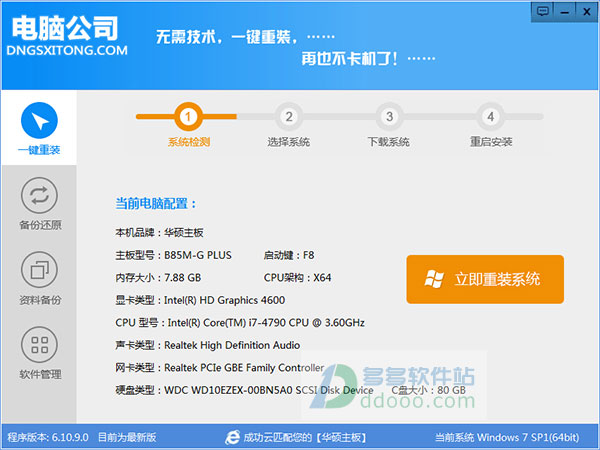Screen dimensions: 600x450
Task: Click step 1 circle 系统检测
Action: pyautogui.click(x=188, y=116)
